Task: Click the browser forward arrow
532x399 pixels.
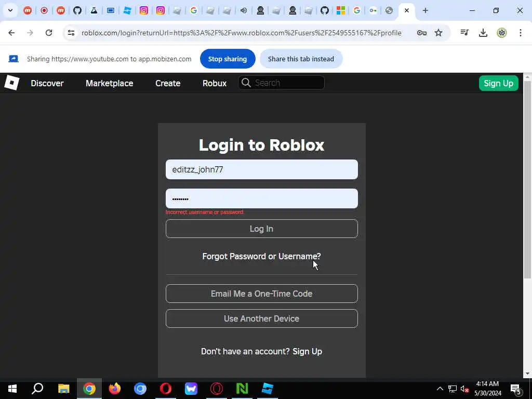Action: tap(30, 33)
